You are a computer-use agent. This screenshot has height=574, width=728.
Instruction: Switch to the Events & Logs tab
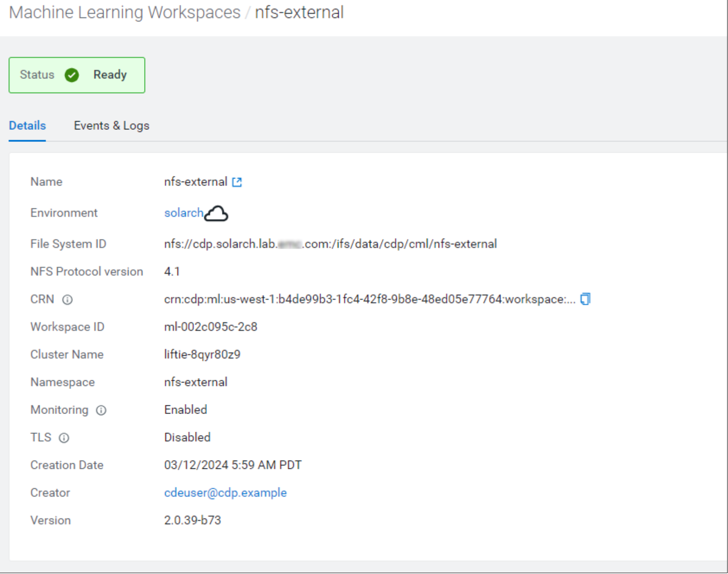click(111, 125)
